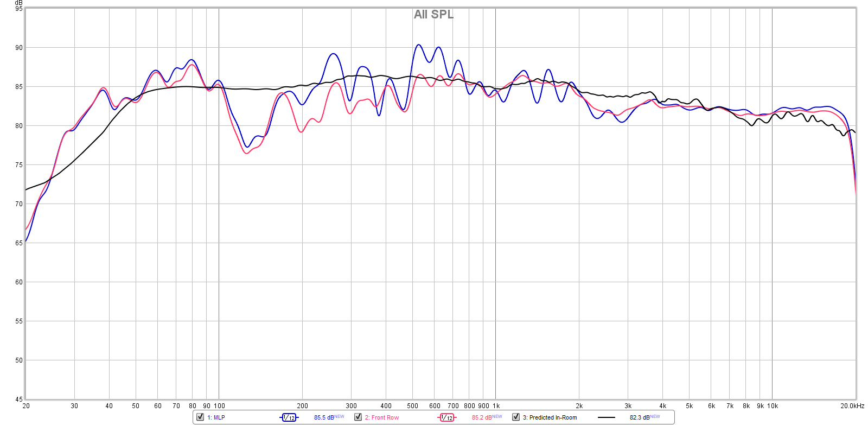The width and height of the screenshot is (868, 425).
Task: Click the 20.0kHz label on the frequency axis
Action: 852,406
